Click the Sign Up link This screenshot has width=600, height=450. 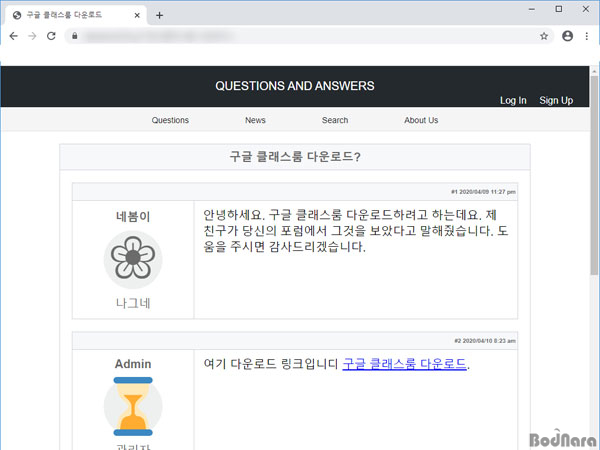(x=556, y=100)
